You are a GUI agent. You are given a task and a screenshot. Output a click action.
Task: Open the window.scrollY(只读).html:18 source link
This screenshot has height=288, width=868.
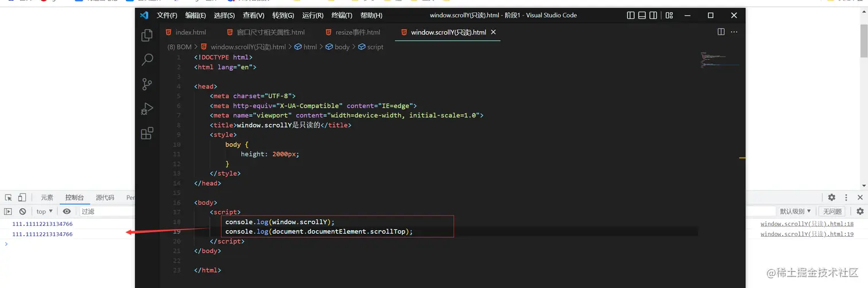click(x=807, y=224)
